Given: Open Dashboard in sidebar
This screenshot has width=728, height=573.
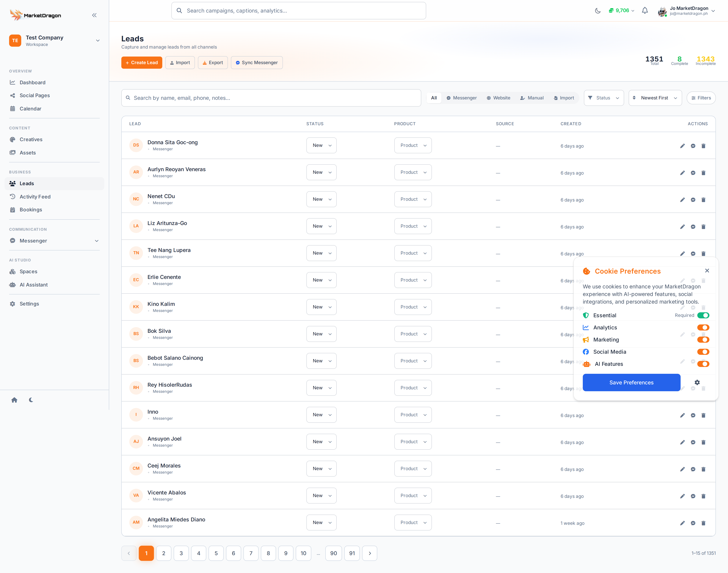Looking at the screenshot, I should pyautogui.click(x=54, y=83).
